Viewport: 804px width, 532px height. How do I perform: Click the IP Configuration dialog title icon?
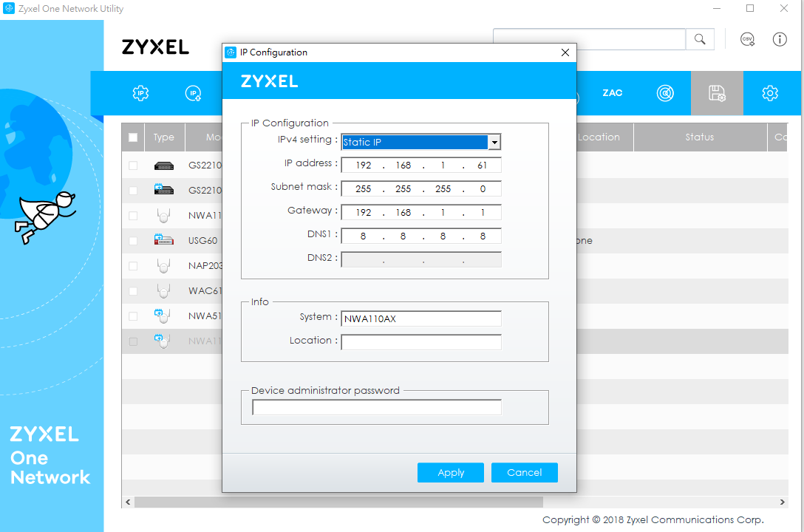(231, 52)
